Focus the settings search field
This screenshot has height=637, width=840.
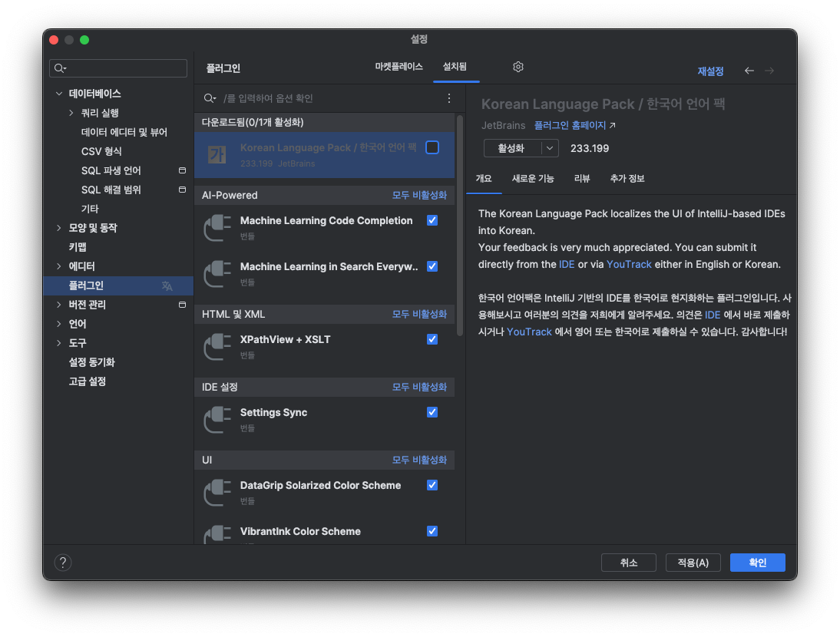pyautogui.click(x=118, y=68)
